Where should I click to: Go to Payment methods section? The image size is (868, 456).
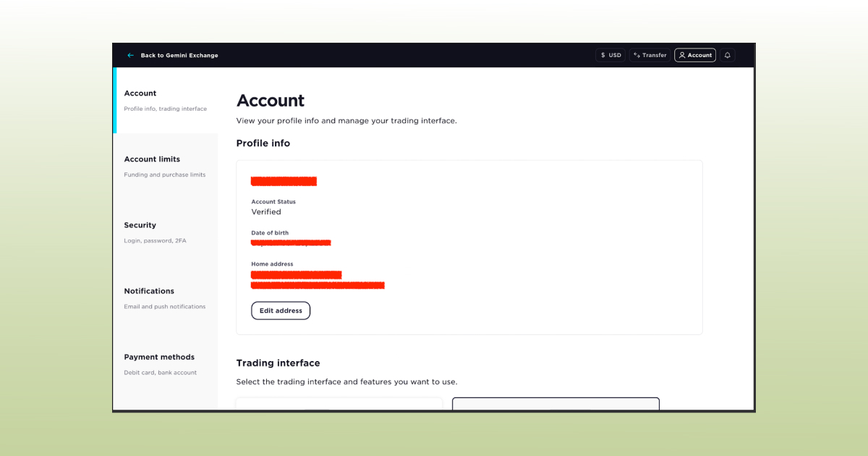(159, 357)
